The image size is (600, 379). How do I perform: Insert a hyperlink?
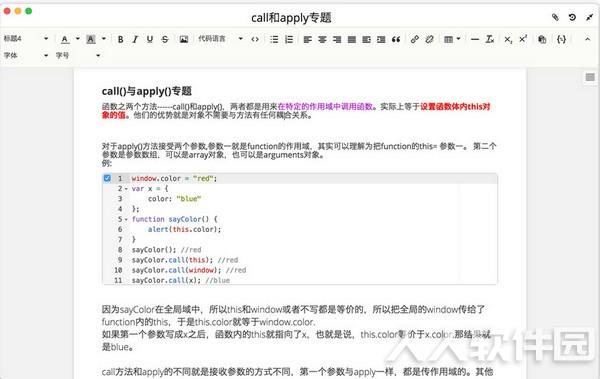coord(415,39)
